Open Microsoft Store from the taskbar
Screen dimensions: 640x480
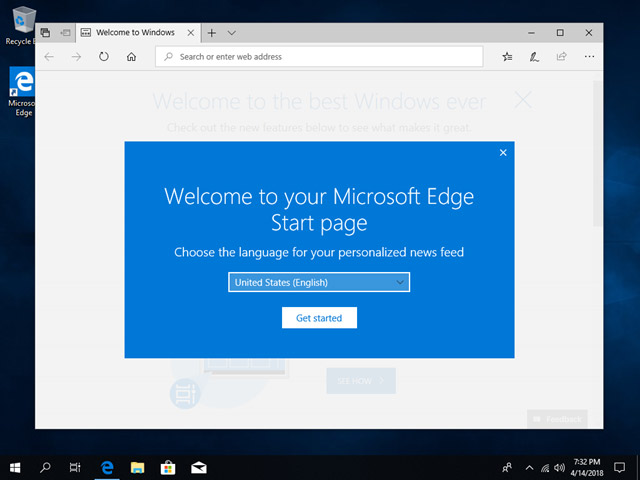168,467
